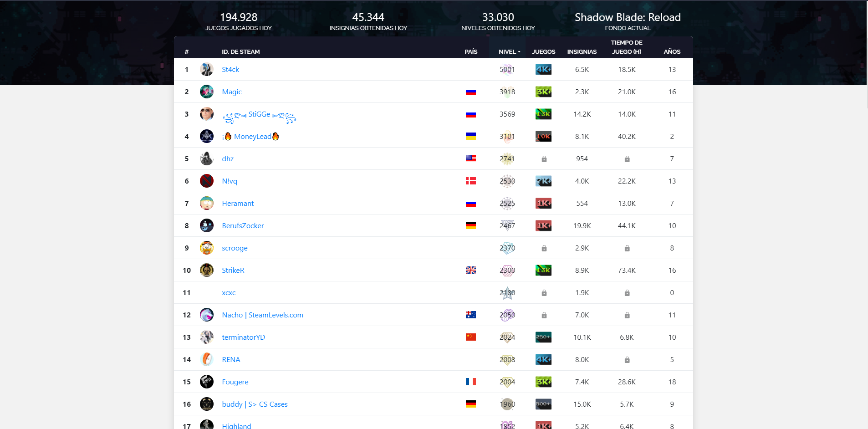Open Fougere's profile link
This screenshot has width=868, height=429.
235,382
